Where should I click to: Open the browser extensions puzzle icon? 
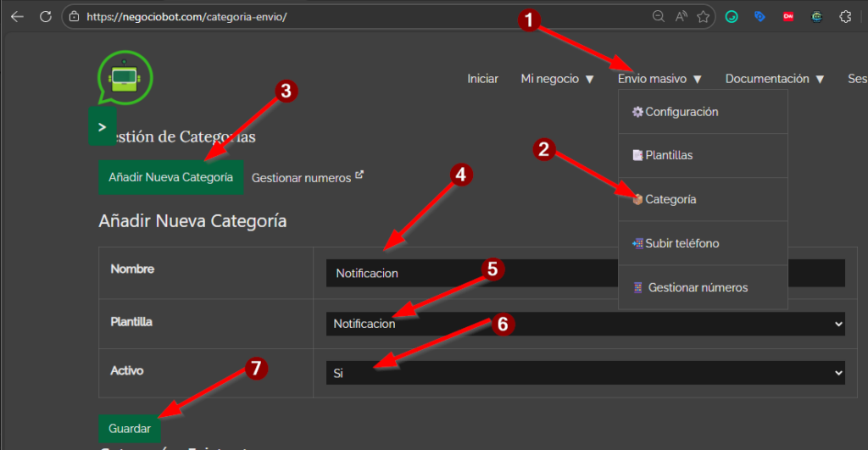pos(844,16)
